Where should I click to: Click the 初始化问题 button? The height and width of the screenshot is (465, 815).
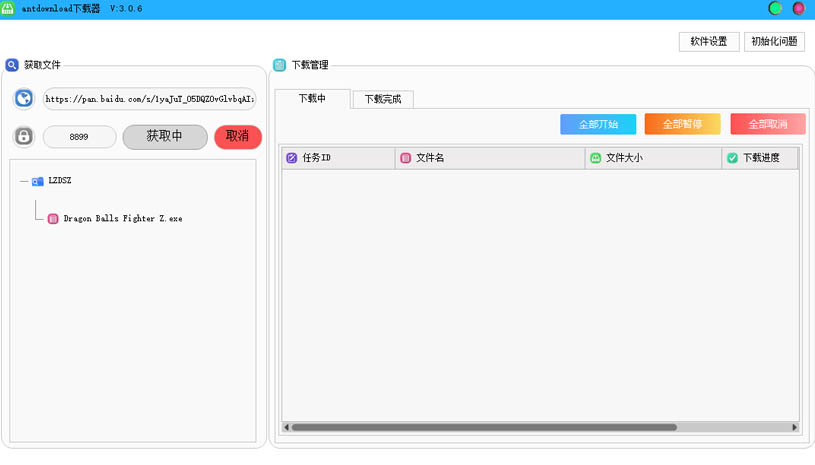click(774, 42)
